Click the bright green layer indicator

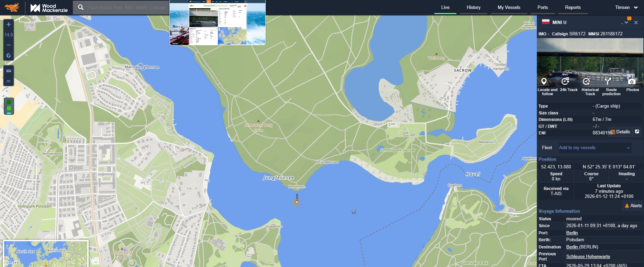tap(9, 108)
